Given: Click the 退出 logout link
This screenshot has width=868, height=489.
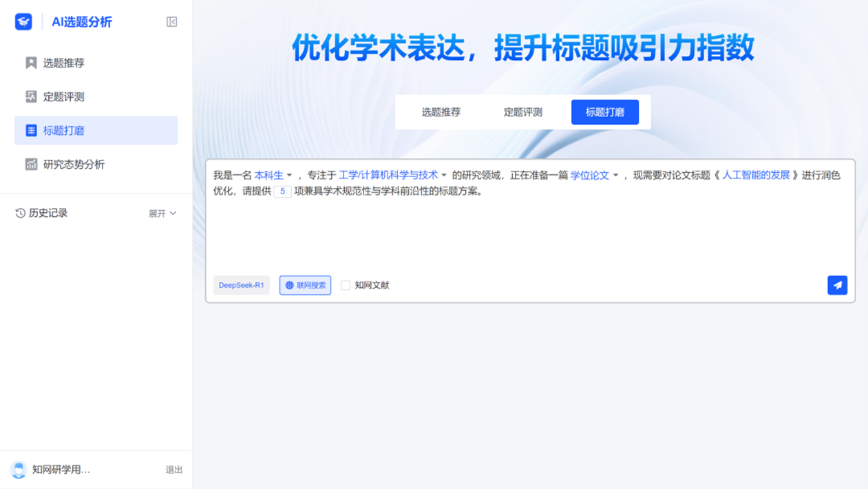Looking at the screenshot, I should point(174,470).
